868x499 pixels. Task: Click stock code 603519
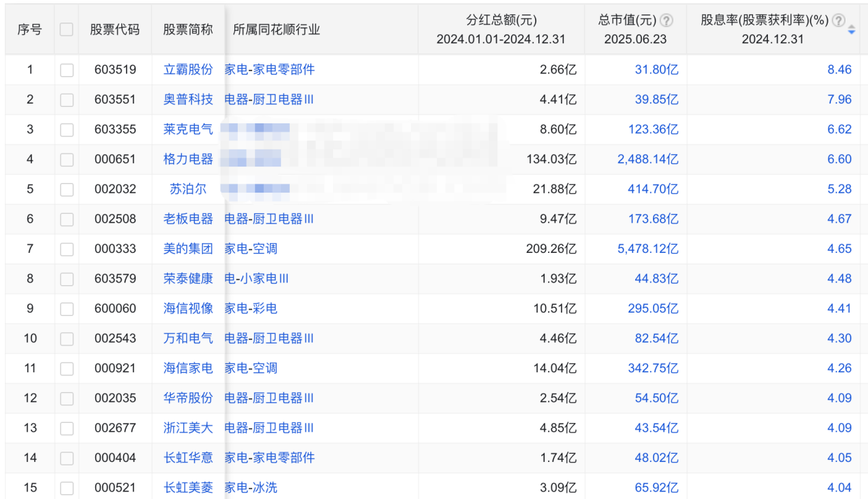coord(115,69)
